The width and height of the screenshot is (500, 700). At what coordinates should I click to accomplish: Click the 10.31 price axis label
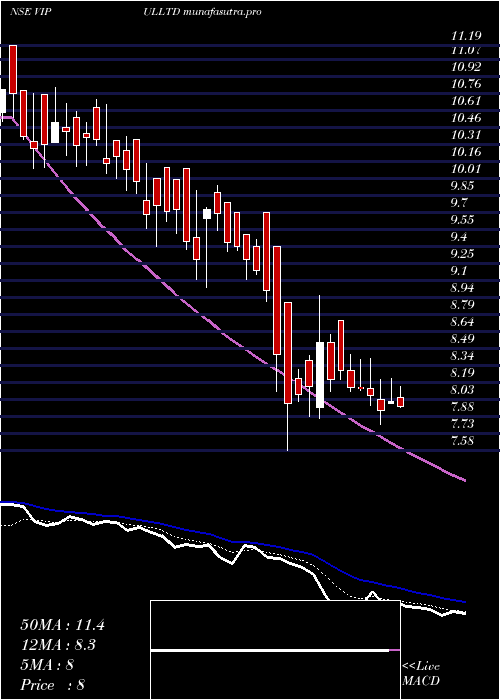tap(466, 135)
